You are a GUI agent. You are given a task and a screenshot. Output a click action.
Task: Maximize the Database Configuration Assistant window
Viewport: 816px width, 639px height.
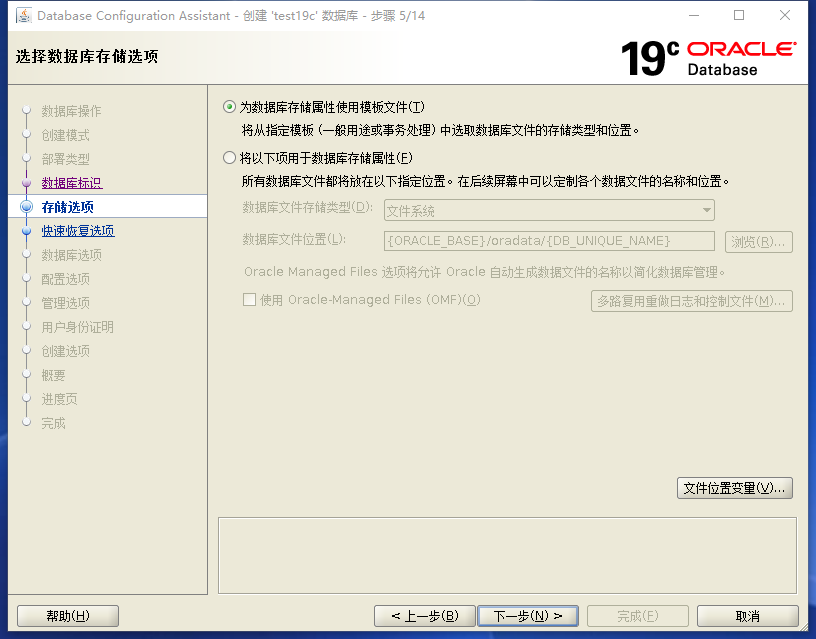coord(739,16)
